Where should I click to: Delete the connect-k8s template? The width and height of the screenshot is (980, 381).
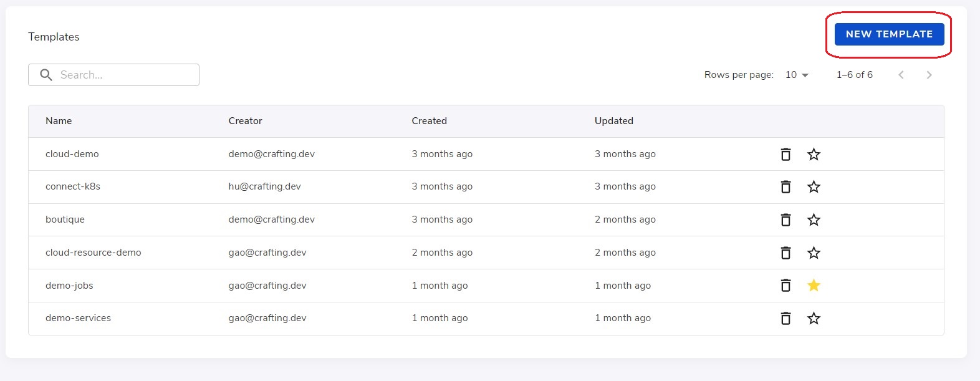[x=785, y=186]
